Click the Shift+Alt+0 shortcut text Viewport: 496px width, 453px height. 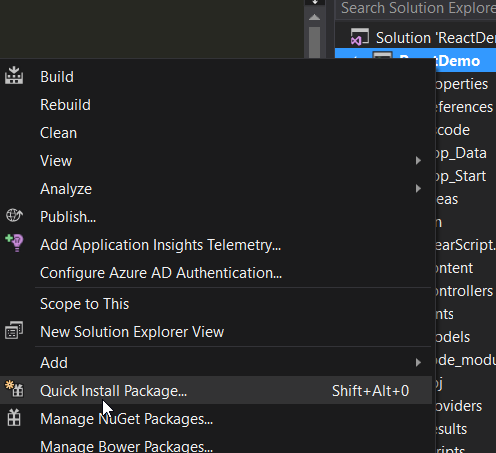[x=370, y=391]
